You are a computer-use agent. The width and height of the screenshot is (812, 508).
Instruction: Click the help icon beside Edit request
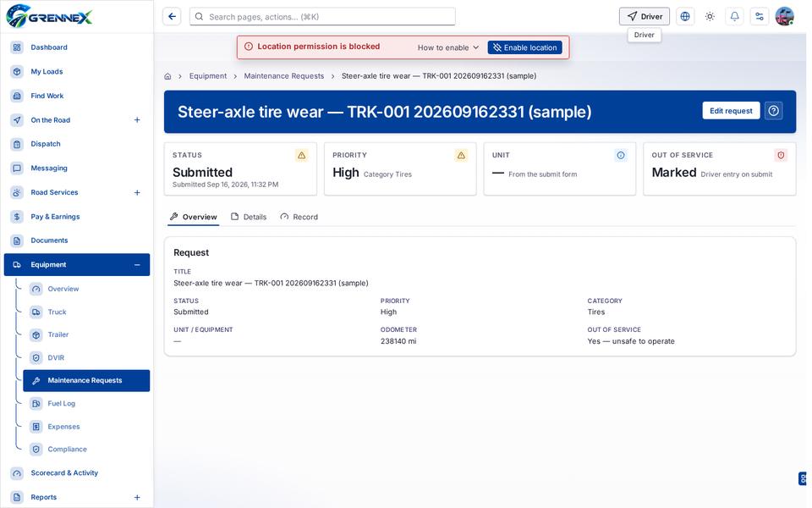pyautogui.click(x=773, y=110)
